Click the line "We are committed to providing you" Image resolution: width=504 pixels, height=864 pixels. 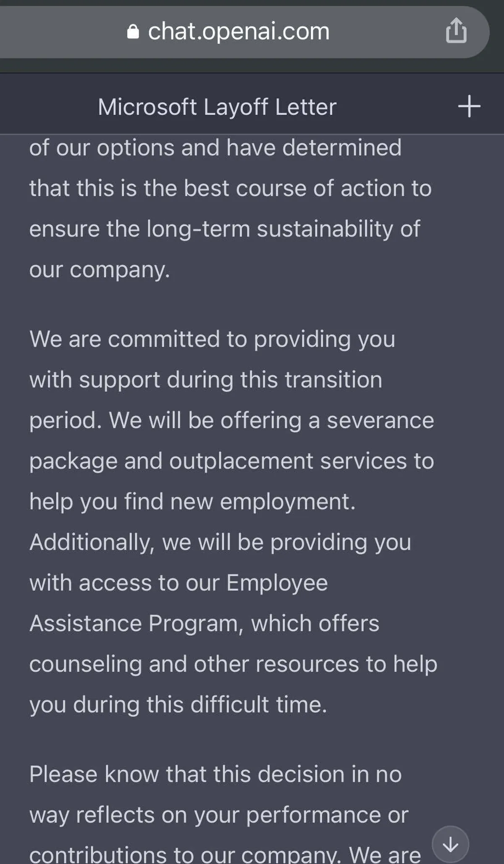212,339
